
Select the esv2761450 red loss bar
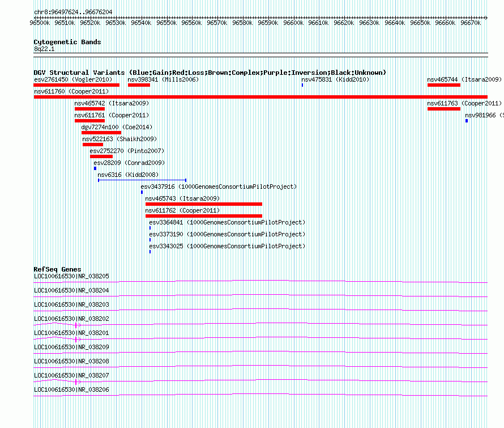[x=76, y=85]
